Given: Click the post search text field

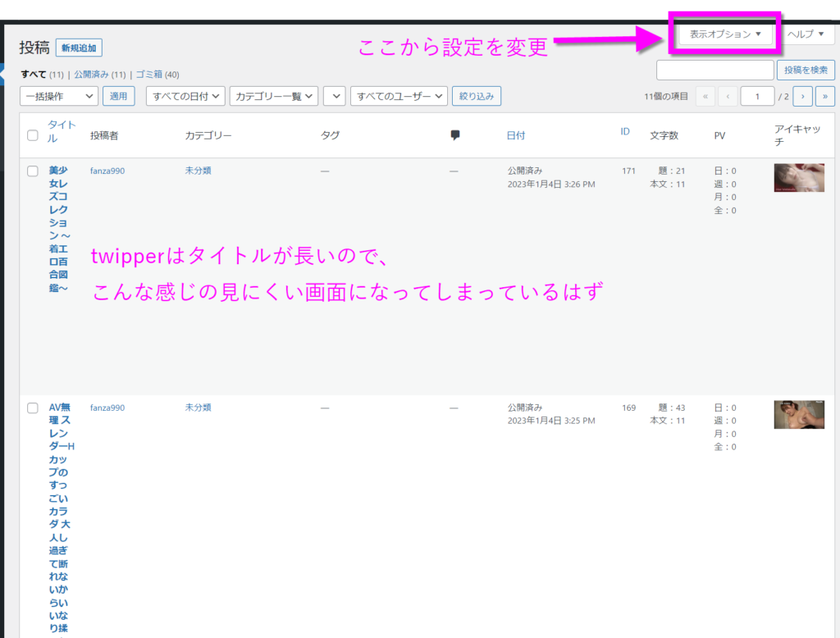Looking at the screenshot, I should pyautogui.click(x=715, y=71).
